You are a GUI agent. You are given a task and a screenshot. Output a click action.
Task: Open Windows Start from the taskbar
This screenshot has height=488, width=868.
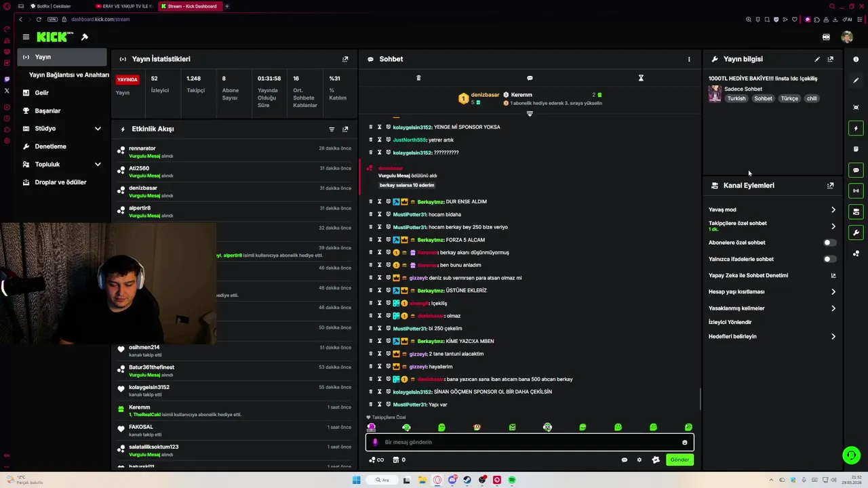pyautogui.click(x=356, y=480)
